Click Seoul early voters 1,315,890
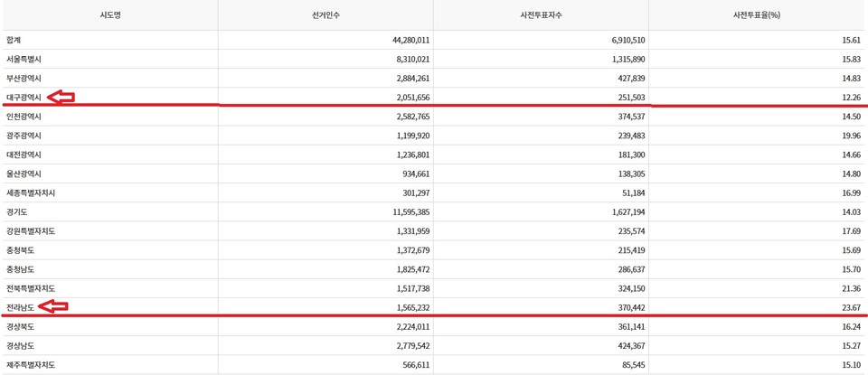 (x=628, y=59)
